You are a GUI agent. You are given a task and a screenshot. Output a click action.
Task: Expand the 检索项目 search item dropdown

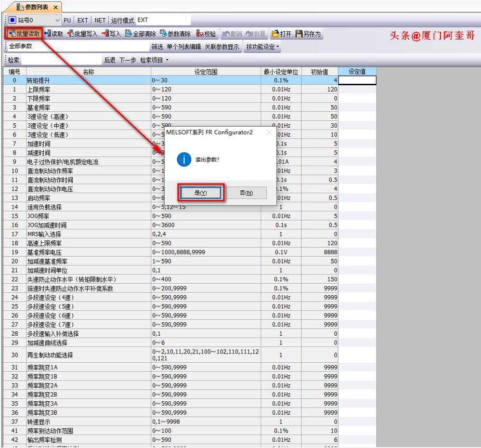click(155, 60)
